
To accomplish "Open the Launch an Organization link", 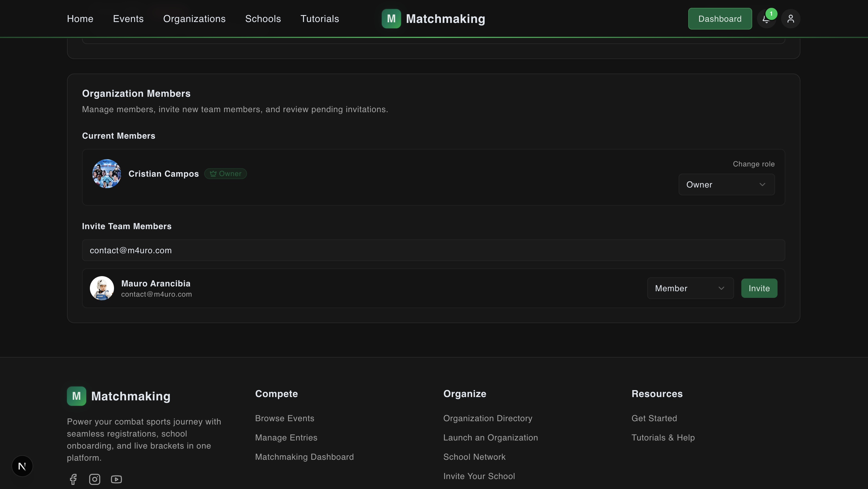I will (x=490, y=437).
